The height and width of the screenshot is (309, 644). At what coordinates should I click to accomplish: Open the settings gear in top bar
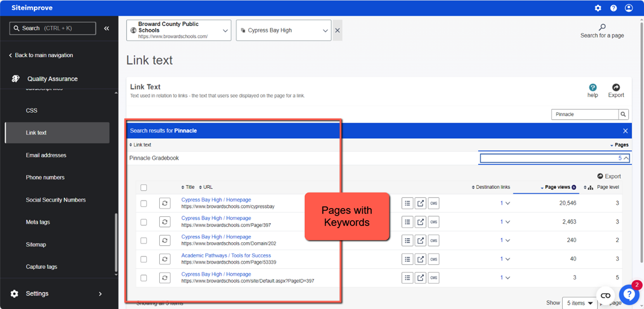tap(598, 8)
